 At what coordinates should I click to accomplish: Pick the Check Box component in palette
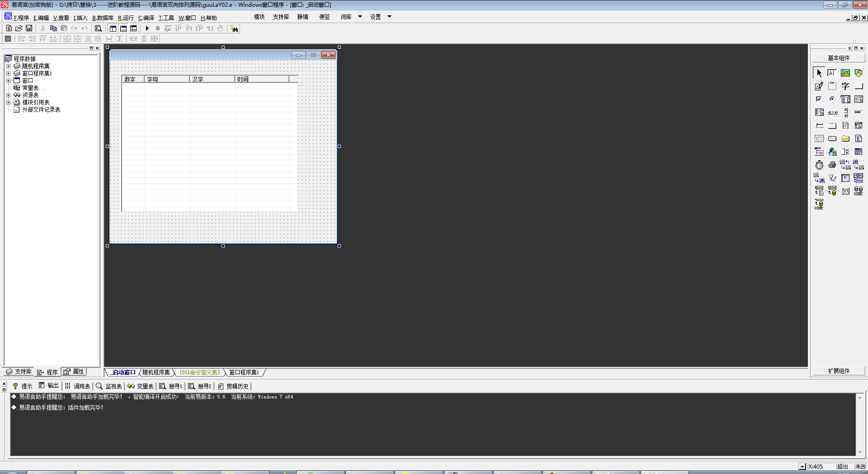(819, 99)
